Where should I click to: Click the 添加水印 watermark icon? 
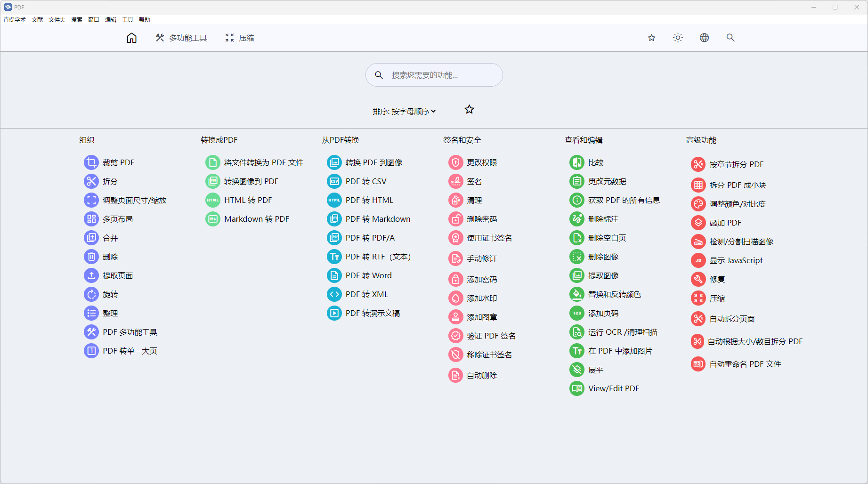click(455, 298)
